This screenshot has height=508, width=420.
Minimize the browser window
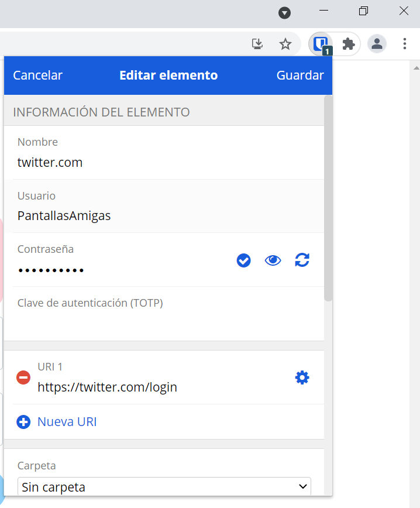click(x=324, y=11)
